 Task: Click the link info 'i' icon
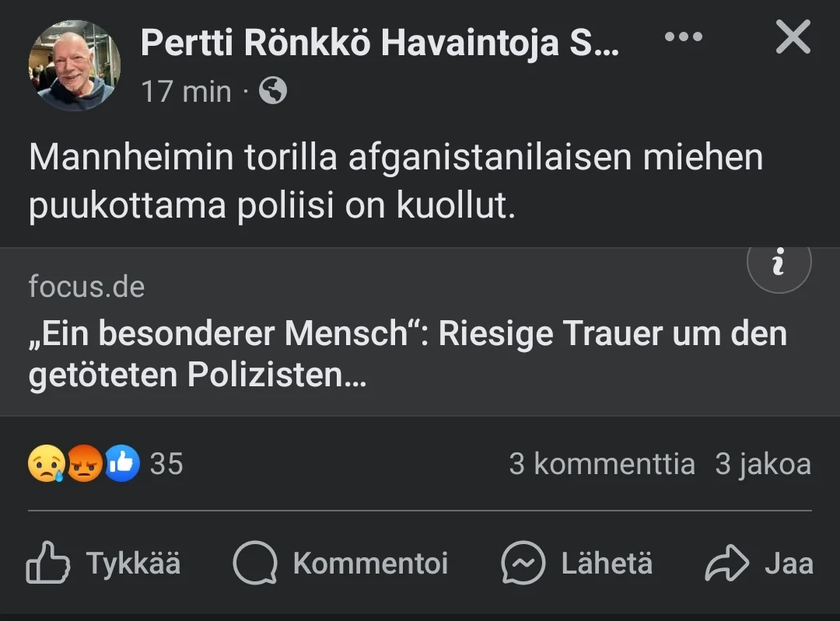click(779, 263)
